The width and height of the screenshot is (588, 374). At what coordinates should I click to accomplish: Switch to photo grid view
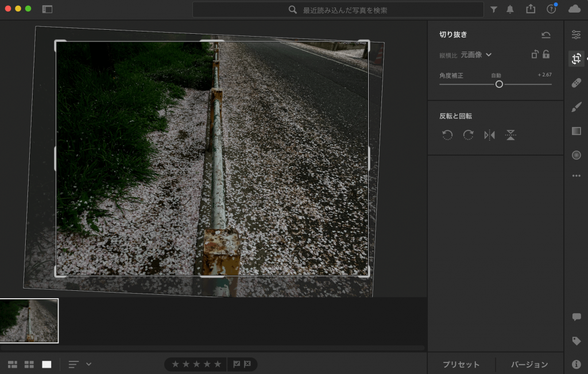(13, 364)
